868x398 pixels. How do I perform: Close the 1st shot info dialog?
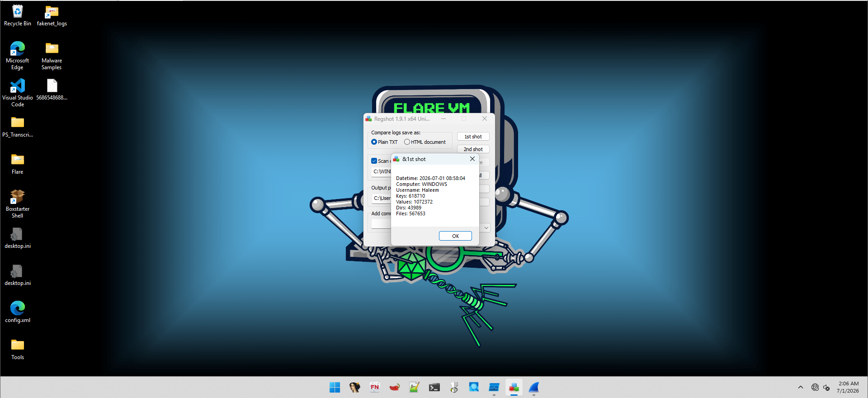coord(472,159)
